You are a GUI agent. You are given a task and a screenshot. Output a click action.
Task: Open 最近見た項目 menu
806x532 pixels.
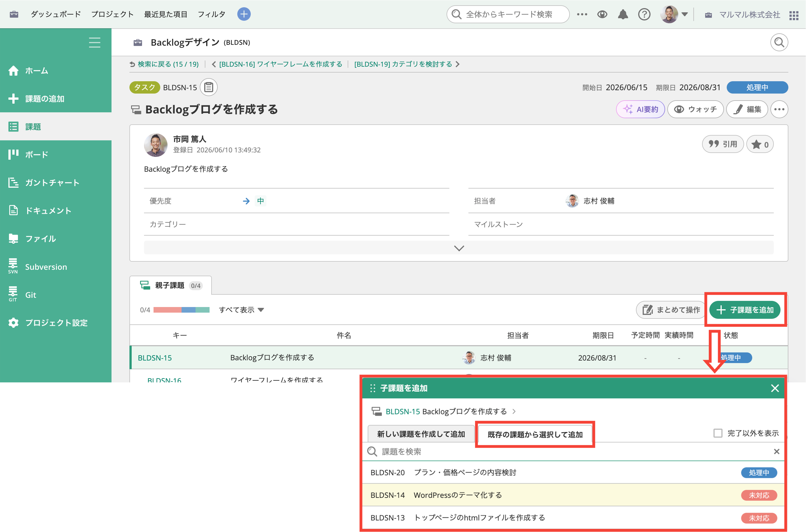[166, 14]
